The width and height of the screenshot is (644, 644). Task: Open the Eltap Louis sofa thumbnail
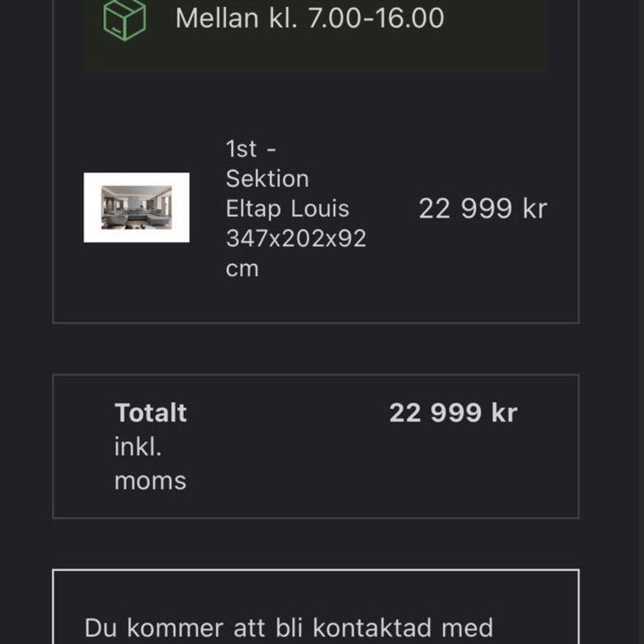[137, 208]
